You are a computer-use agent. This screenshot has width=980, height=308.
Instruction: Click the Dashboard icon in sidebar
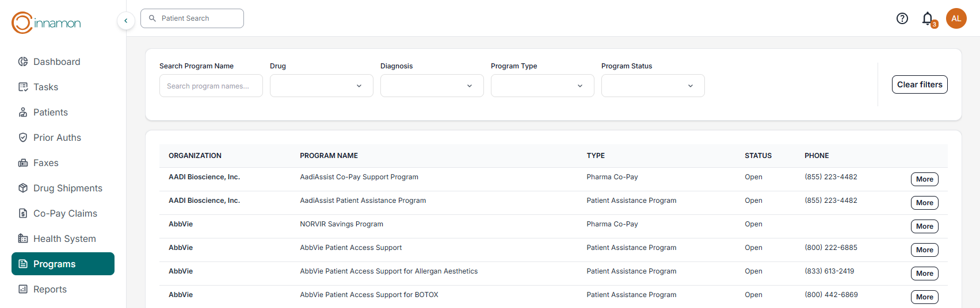coord(23,61)
